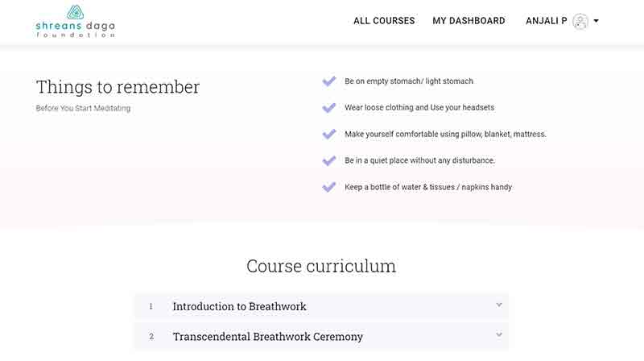The image size is (644, 361).
Task: Select Transcendental Breathwork Ceremony chapter title
Action: 267,337
